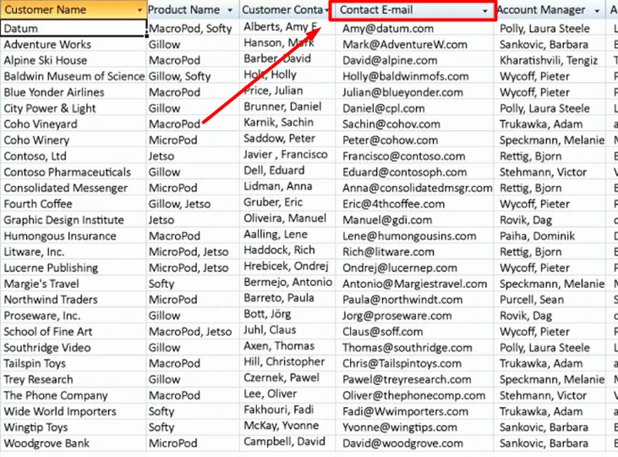The image size is (618, 457).
Task: Click the Paiha, Dominik manager cell
Action: pos(549,236)
